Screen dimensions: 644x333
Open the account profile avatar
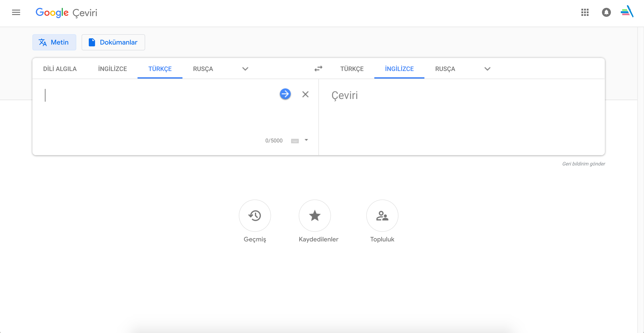click(627, 12)
